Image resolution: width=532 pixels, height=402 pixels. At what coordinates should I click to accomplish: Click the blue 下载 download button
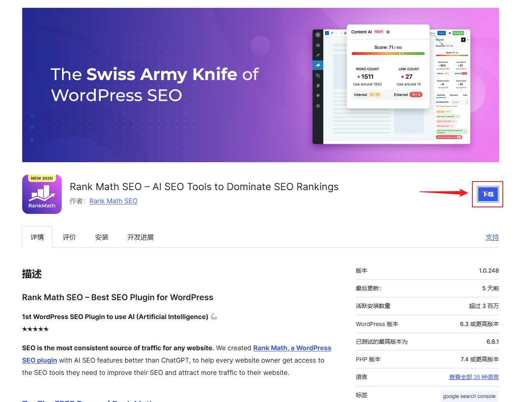coord(488,194)
